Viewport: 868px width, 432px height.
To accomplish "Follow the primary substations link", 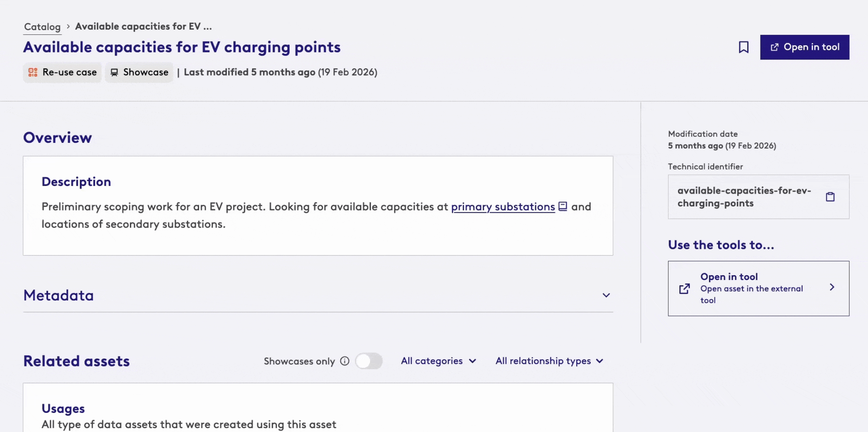I will (503, 207).
